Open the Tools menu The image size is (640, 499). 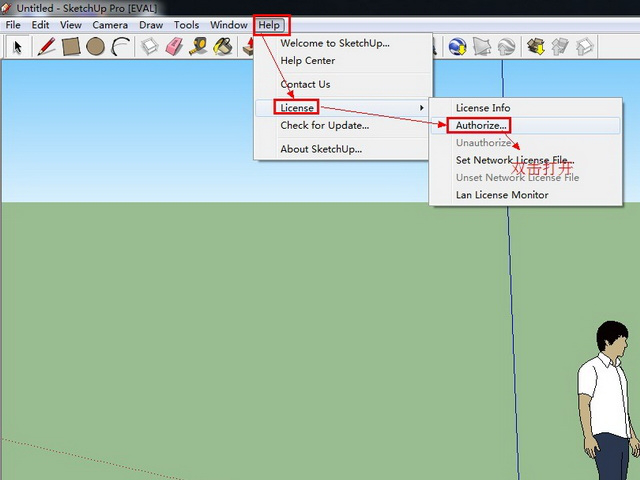(186, 25)
